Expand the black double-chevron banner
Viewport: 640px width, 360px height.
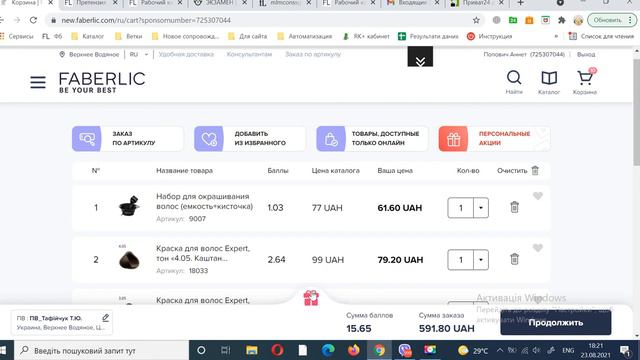(420, 57)
